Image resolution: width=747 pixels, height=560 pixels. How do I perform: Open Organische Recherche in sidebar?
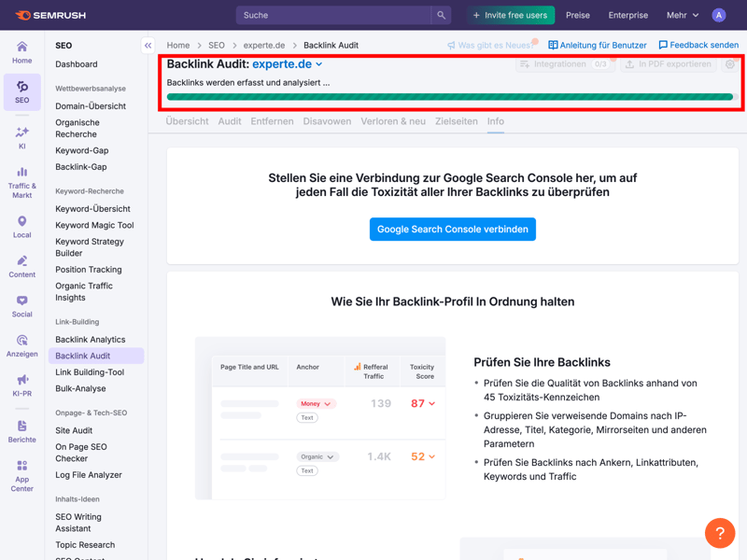78,129
